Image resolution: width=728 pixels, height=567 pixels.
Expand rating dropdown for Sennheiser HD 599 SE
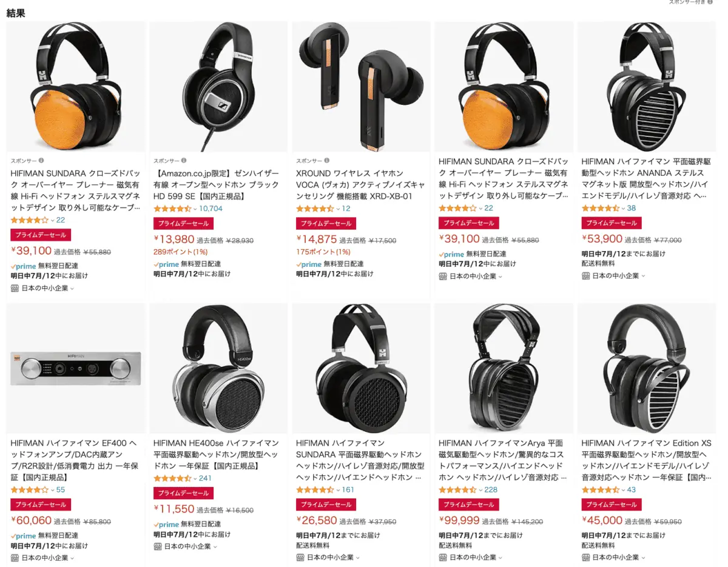point(195,209)
